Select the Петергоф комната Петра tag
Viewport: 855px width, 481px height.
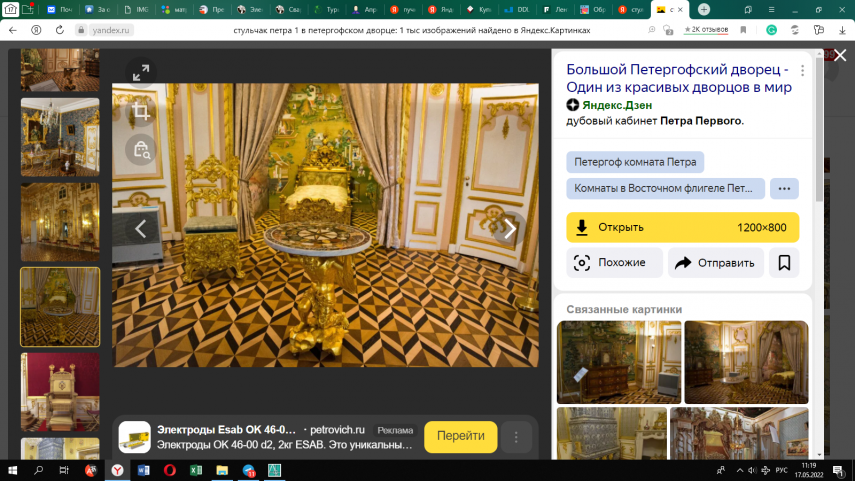click(635, 162)
